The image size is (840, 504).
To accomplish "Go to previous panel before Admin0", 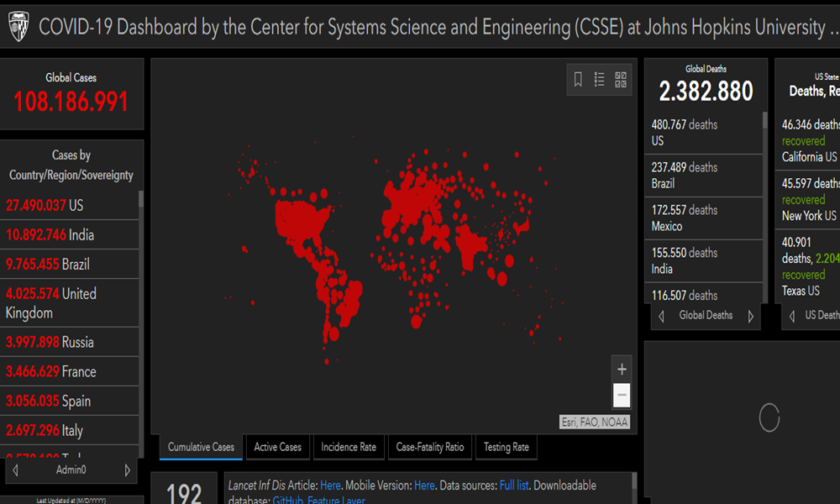I will [14, 470].
